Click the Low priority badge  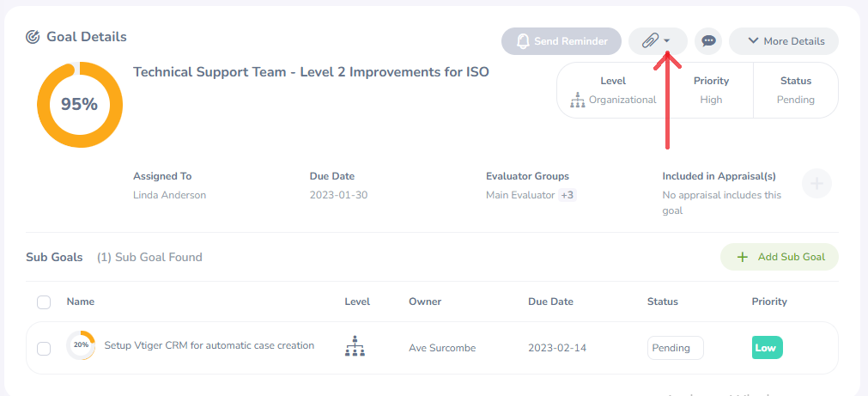pyautogui.click(x=767, y=348)
